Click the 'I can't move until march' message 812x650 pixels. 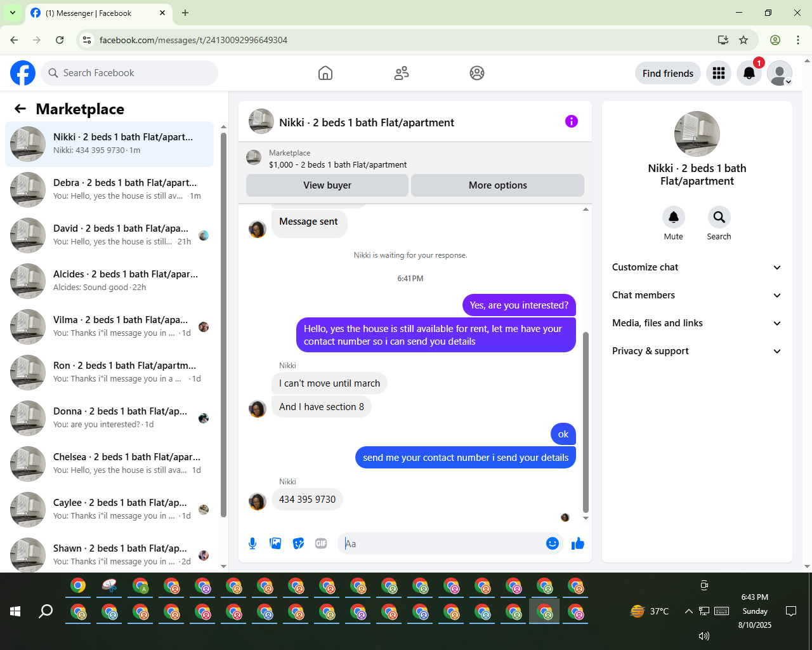pyautogui.click(x=329, y=383)
